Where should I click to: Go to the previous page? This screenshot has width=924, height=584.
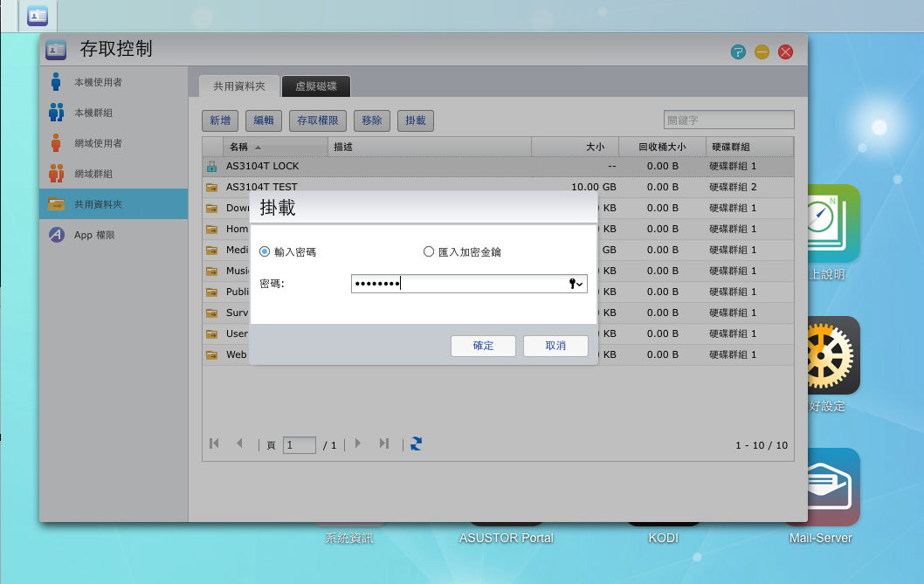click(x=239, y=443)
